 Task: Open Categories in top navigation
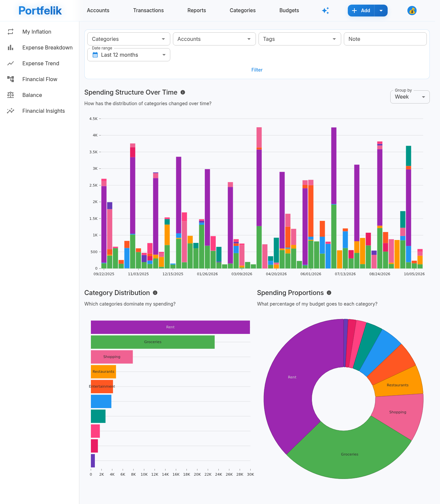pos(243,11)
